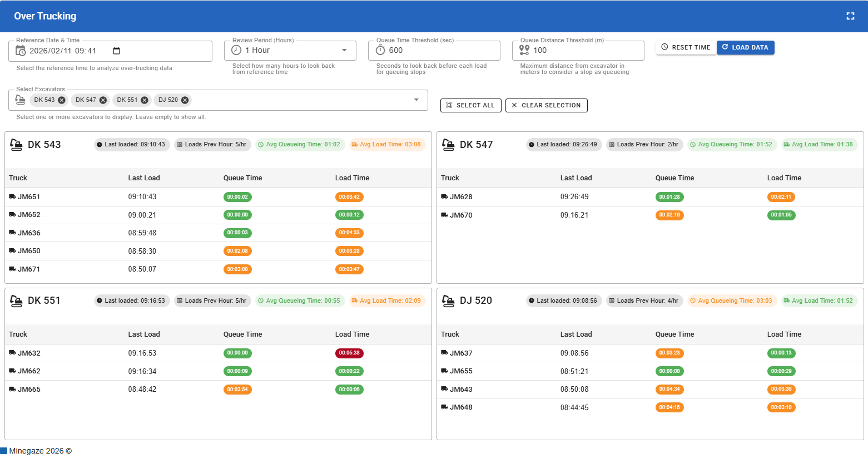Click the Queue Time header in DK 547 table

click(x=674, y=178)
